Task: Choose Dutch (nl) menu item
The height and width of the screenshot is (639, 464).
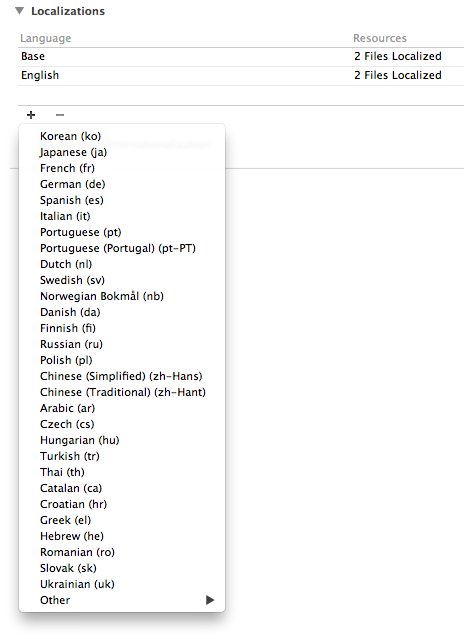Action: click(x=122, y=264)
